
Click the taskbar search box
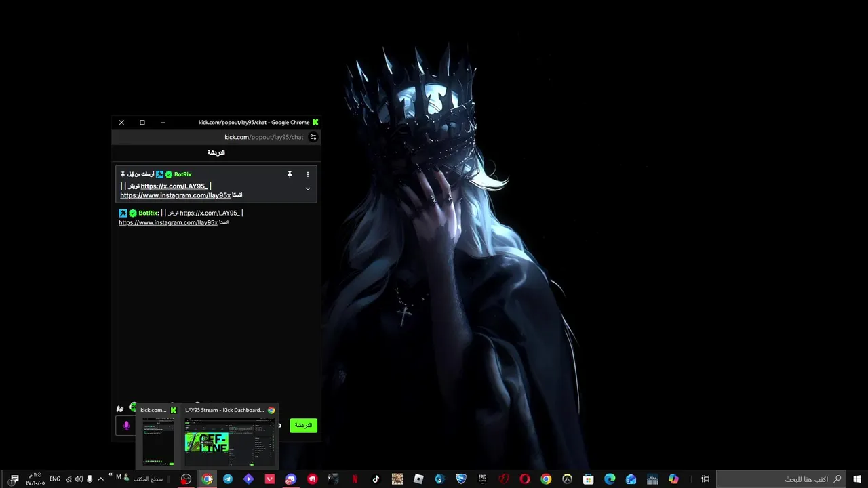pos(781,479)
